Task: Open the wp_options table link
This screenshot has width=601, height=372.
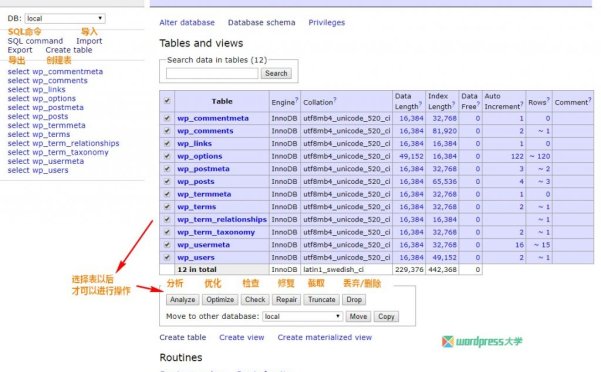Action: click(200, 156)
